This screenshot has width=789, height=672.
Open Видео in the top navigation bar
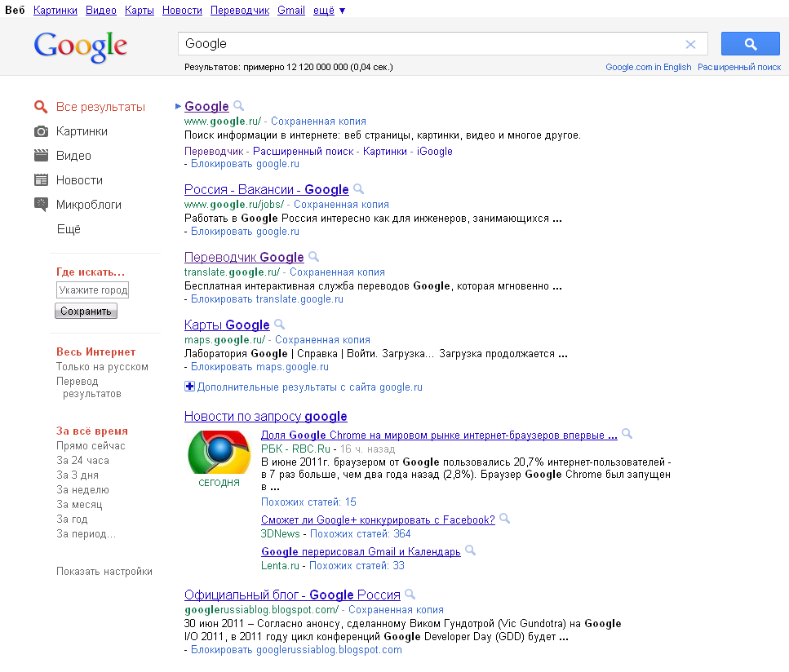(x=101, y=11)
